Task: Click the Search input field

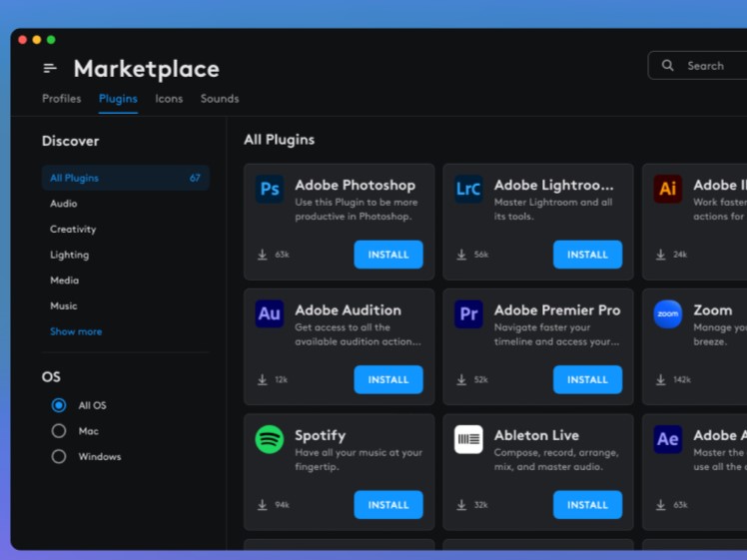Action: [705, 66]
